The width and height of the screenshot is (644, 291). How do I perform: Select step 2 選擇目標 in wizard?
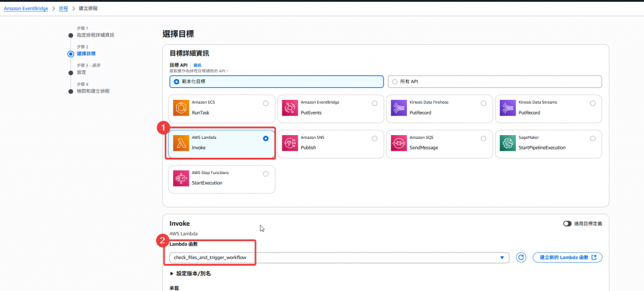tap(86, 54)
